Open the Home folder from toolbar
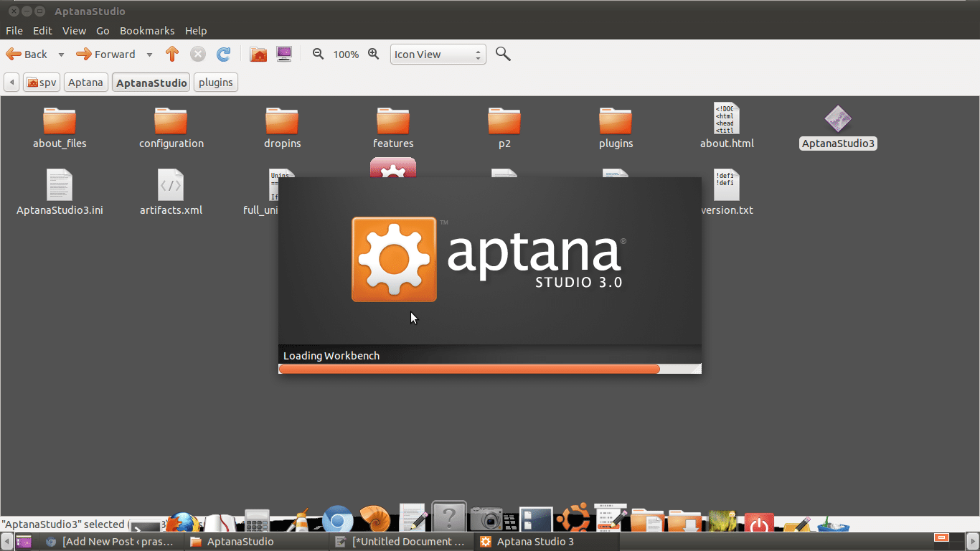Image resolution: width=980 pixels, height=551 pixels. click(x=258, y=54)
